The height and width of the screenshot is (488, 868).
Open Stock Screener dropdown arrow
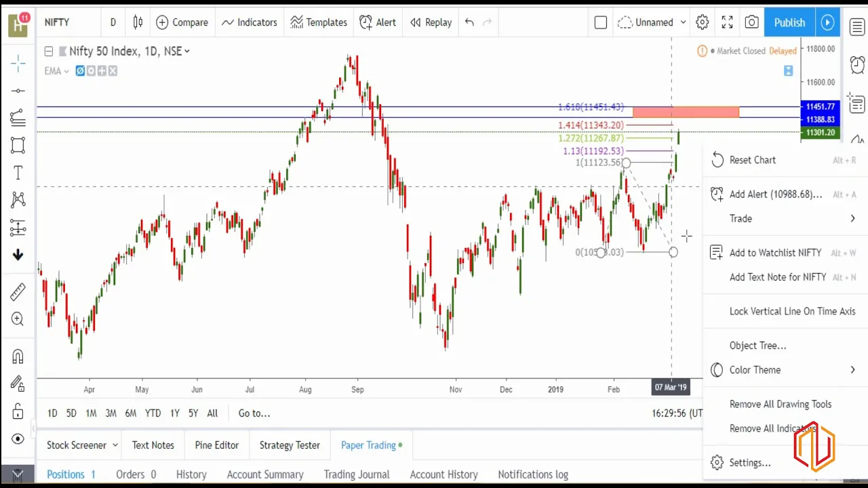point(115,445)
